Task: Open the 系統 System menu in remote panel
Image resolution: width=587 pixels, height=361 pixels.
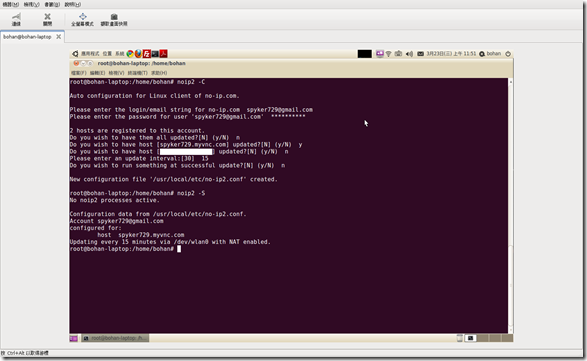Action: 120,54
